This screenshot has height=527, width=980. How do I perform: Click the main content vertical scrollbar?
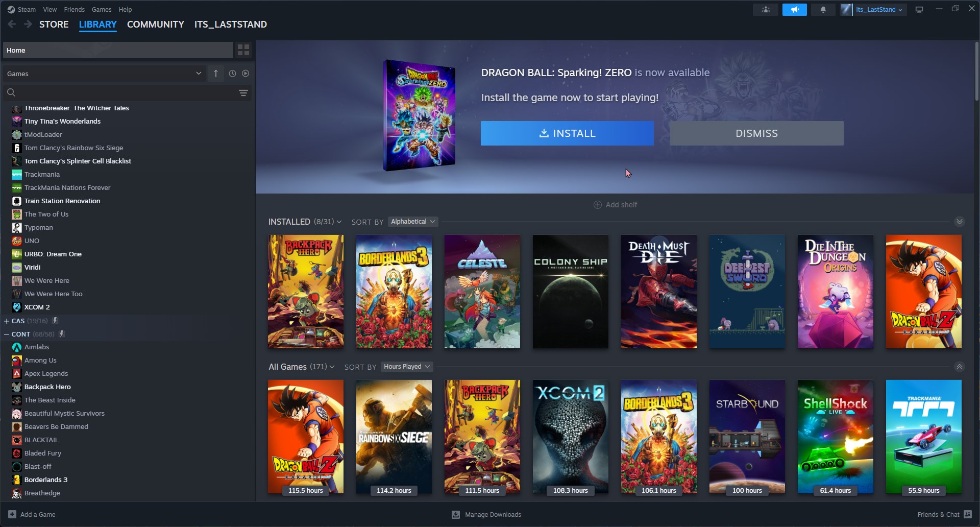pyautogui.click(x=976, y=71)
